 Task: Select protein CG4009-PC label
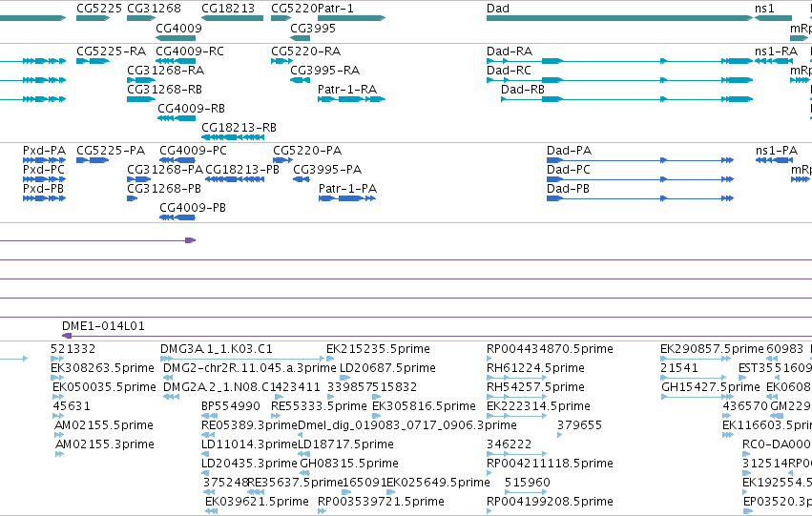point(193,151)
